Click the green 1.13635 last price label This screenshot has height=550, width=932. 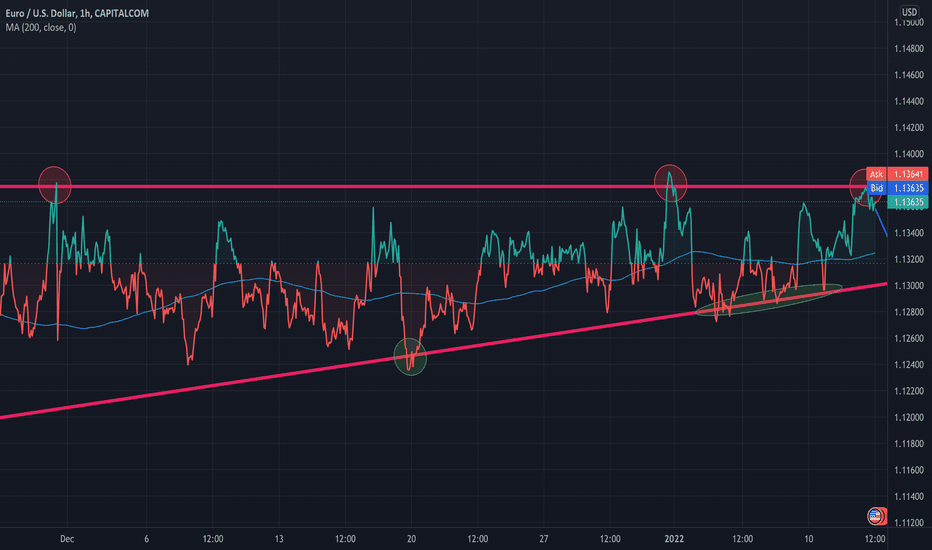pyautogui.click(x=908, y=202)
